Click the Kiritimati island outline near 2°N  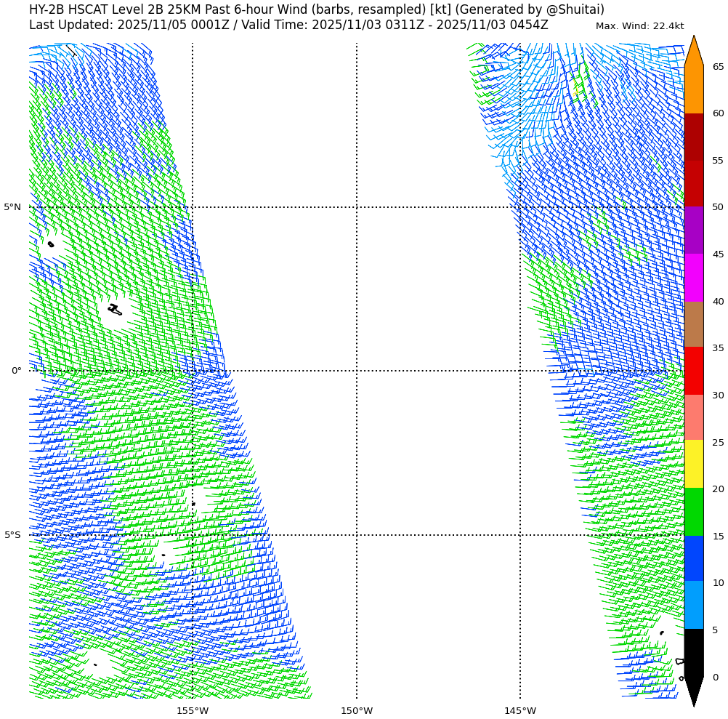point(114,310)
